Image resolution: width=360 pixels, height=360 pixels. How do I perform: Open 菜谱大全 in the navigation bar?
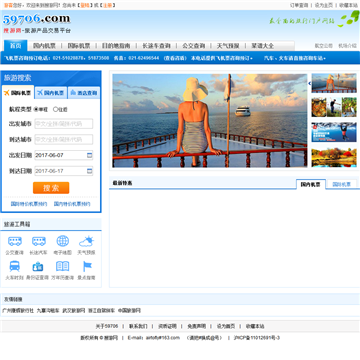click(263, 46)
